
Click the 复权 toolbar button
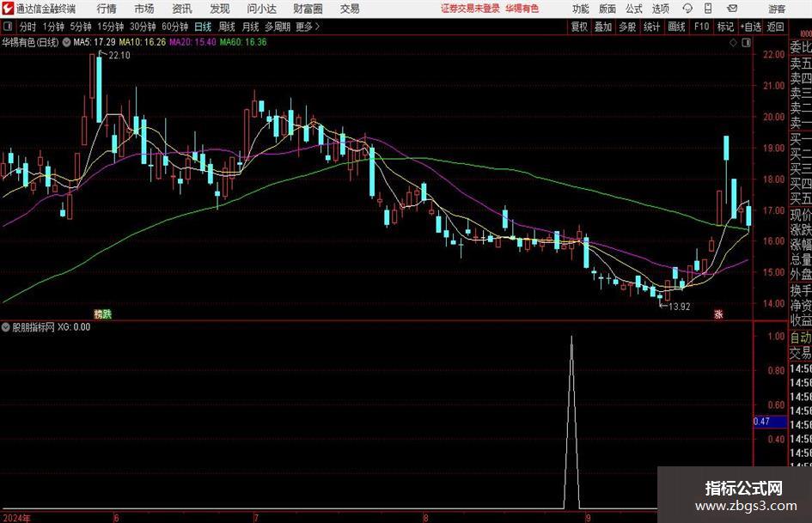(579, 27)
